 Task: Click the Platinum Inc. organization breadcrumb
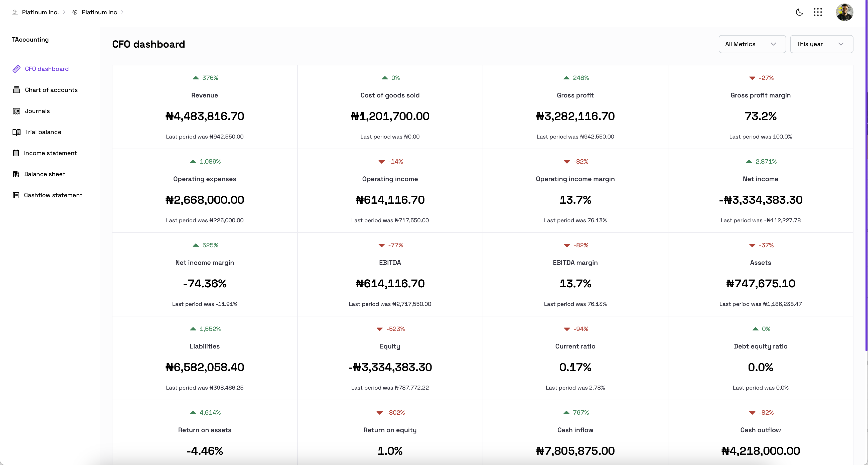40,12
